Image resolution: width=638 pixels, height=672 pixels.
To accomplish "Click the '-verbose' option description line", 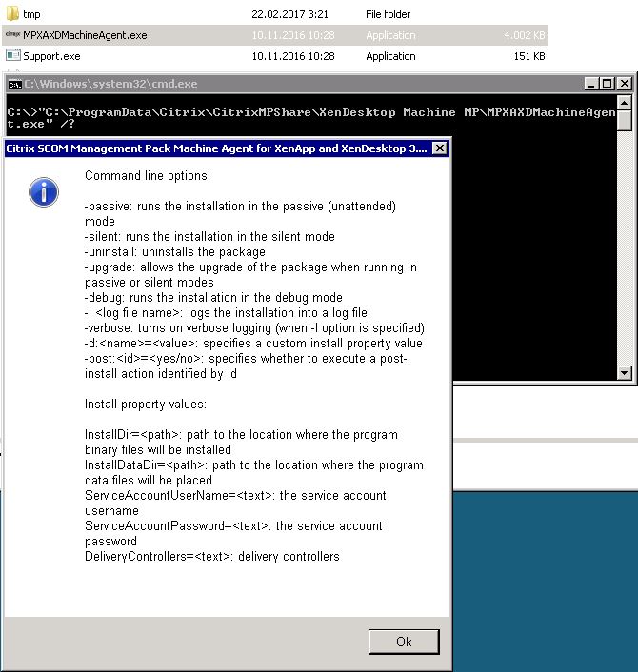I will 254,327.
